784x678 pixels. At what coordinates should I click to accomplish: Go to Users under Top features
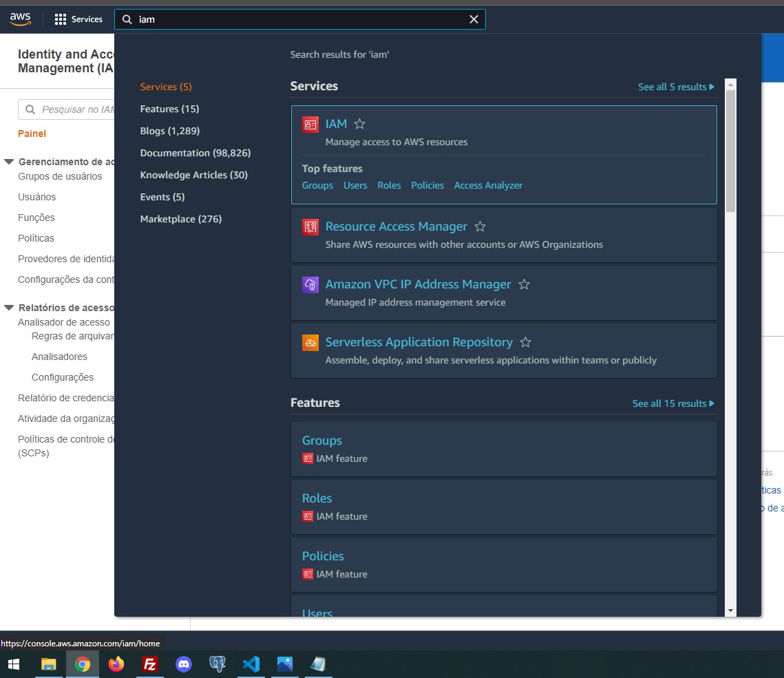(355, 185)
